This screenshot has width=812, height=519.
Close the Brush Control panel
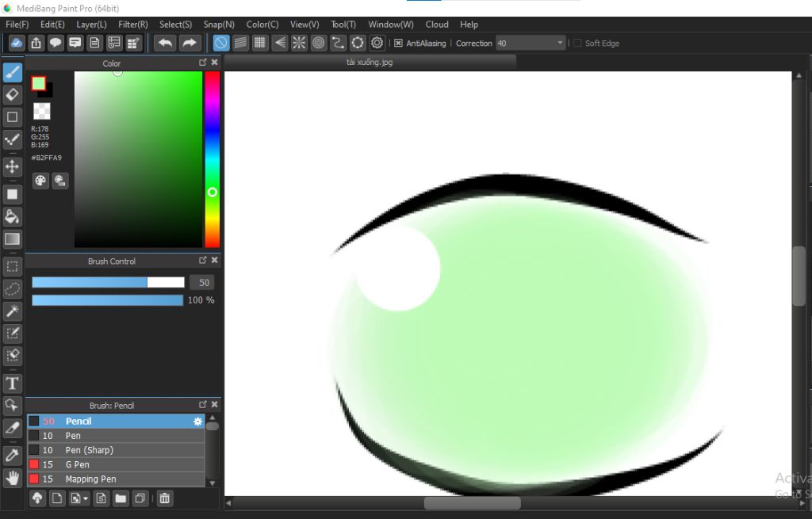(x=214, y=260)
